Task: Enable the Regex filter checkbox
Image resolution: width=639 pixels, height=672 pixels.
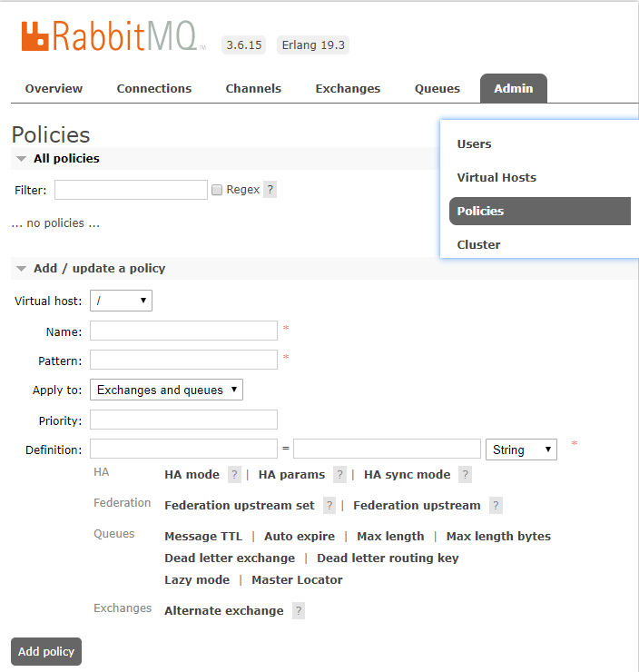Action: [217, 190]
